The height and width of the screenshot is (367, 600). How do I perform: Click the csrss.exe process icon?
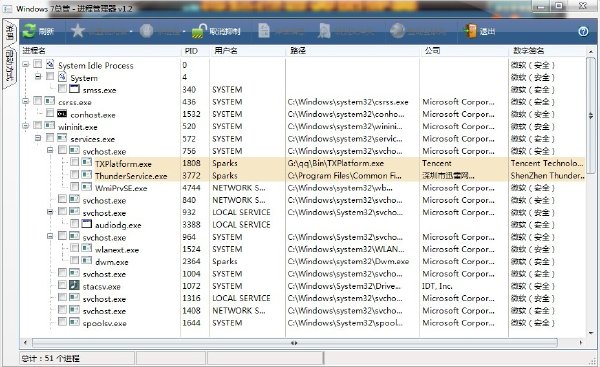(x=50, y=101)
